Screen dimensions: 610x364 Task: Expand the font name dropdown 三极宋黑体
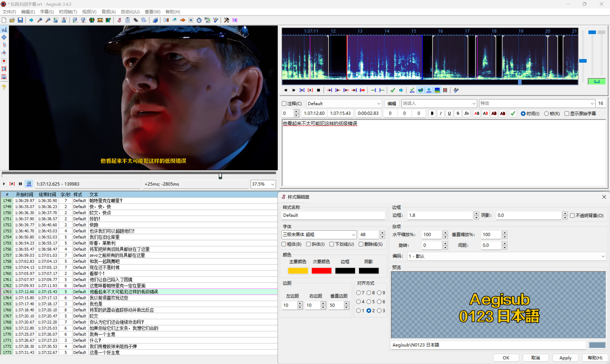(x=353, y=235)
